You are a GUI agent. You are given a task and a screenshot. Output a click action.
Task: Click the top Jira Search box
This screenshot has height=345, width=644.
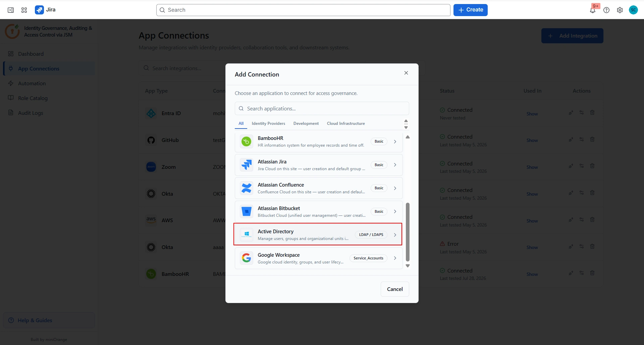pos(303,10)
